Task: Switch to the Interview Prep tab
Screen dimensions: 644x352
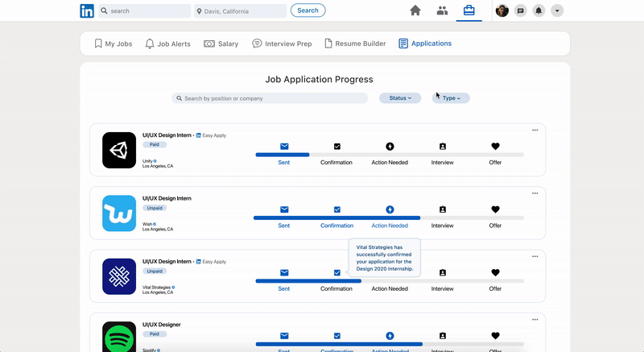Action: tap(283, 43)
